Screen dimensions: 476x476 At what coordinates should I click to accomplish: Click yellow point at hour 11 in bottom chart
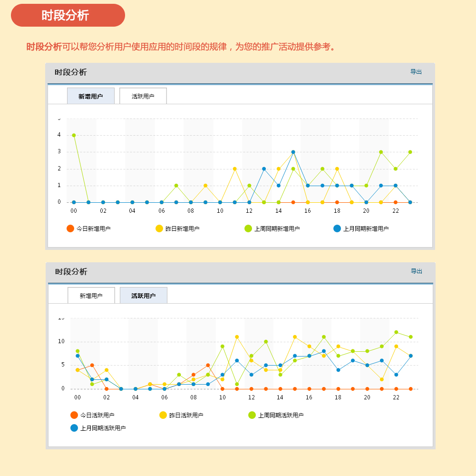[237, 337]
